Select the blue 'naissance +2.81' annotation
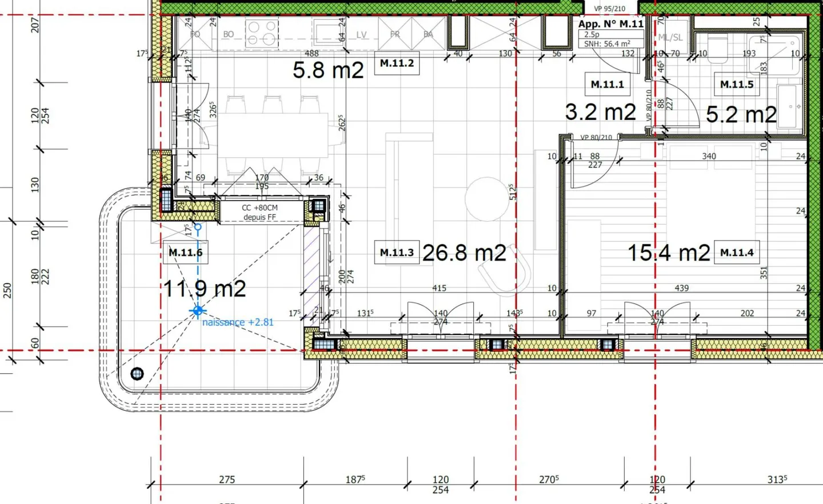Image resolution: width=823 pixels, height=504 pixels. tap(238, 322)
